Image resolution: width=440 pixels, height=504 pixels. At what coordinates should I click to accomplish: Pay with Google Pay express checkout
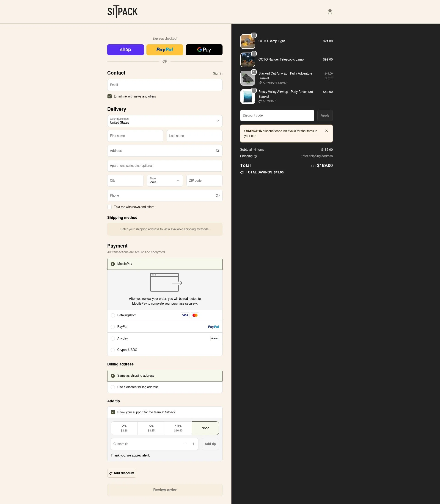tap(204, 50)
